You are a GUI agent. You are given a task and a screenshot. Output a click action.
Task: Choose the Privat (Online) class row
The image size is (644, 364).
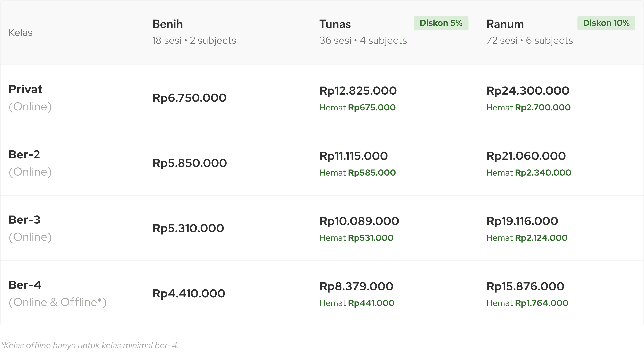[30, 98]
